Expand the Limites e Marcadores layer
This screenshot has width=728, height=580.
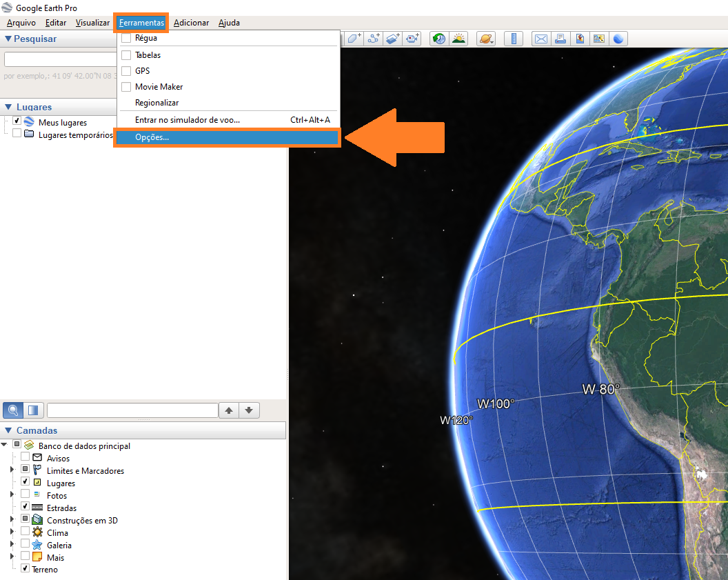(x=12, y=470)
